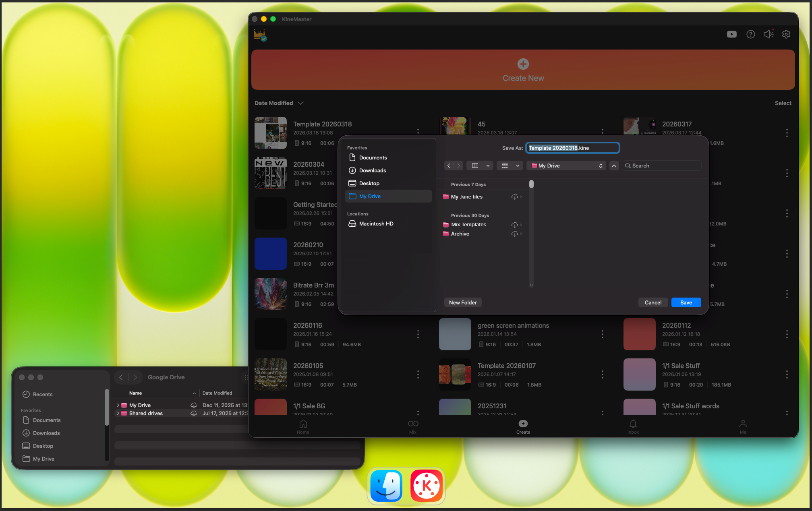Expand Shared drives in the Finder window
This screenshot has height=511, width=812.
pos(117,413)
